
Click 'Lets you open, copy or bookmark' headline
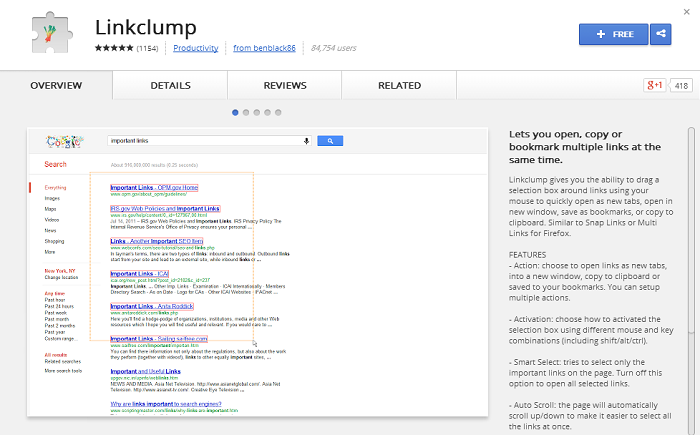pyautogui.click(x=585, y=147)
